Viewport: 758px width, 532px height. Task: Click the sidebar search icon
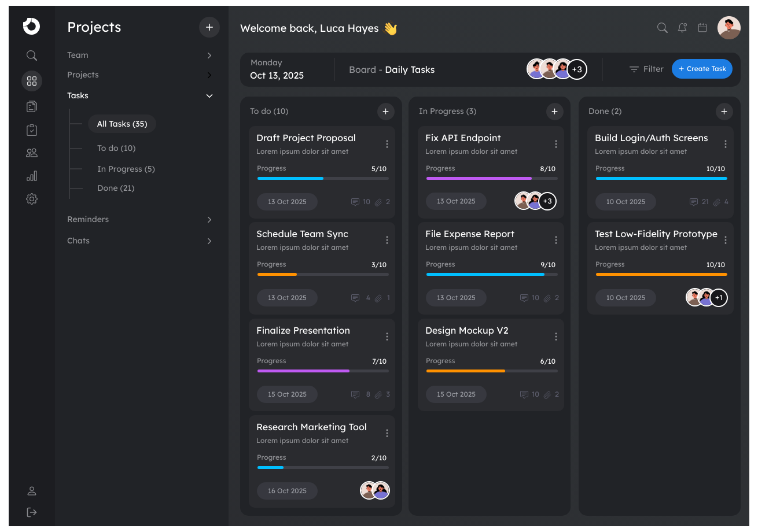point(32,56)
